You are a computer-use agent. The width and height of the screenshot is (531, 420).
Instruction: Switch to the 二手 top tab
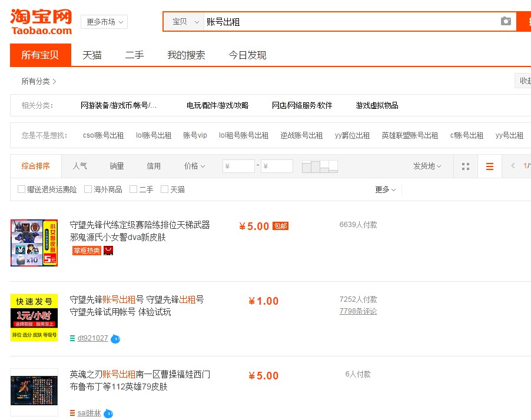tap(134, 55)
